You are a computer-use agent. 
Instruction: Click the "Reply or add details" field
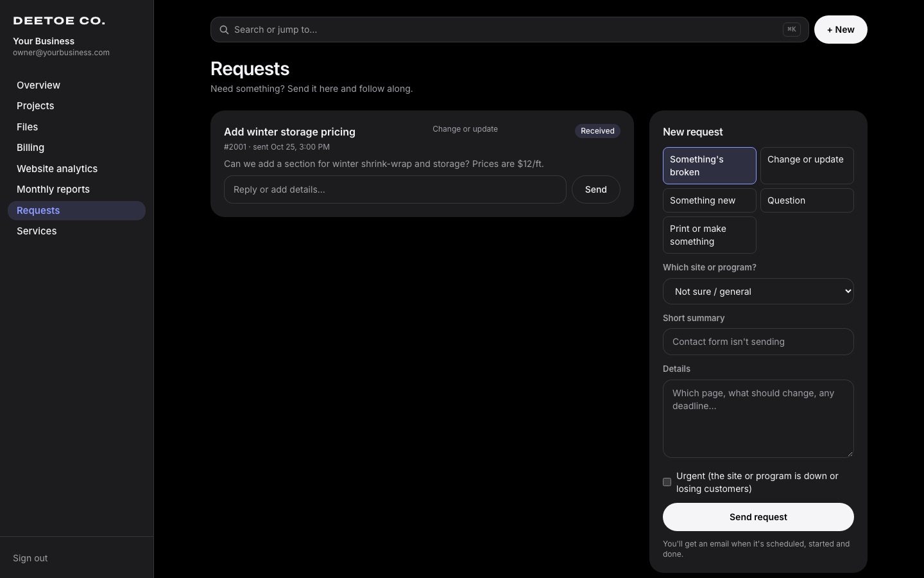coord(395,189)
